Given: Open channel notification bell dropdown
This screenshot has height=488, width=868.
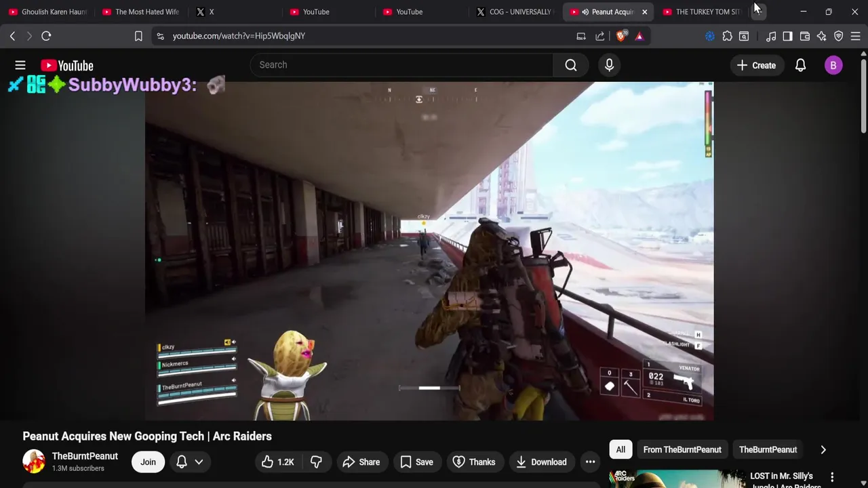Looking at the screenshot, I should tap(189, 462).
